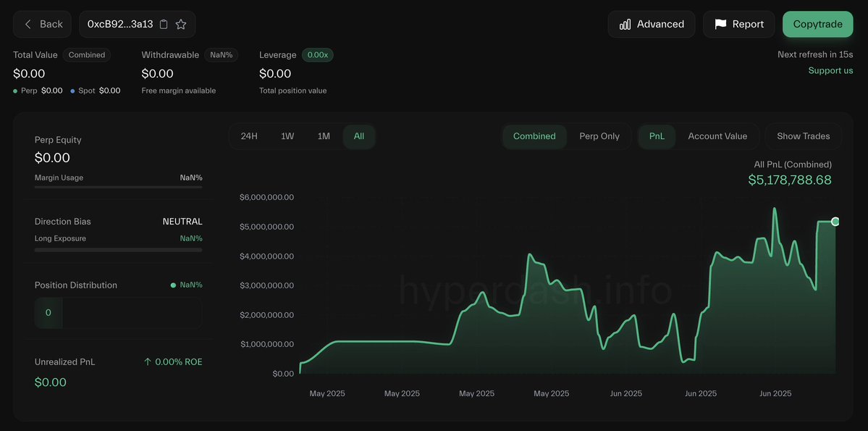The image size is (868, 431).
Task: Click the Margin Usage progress bar
Action: pyautogui.click(x=119, y=187)
